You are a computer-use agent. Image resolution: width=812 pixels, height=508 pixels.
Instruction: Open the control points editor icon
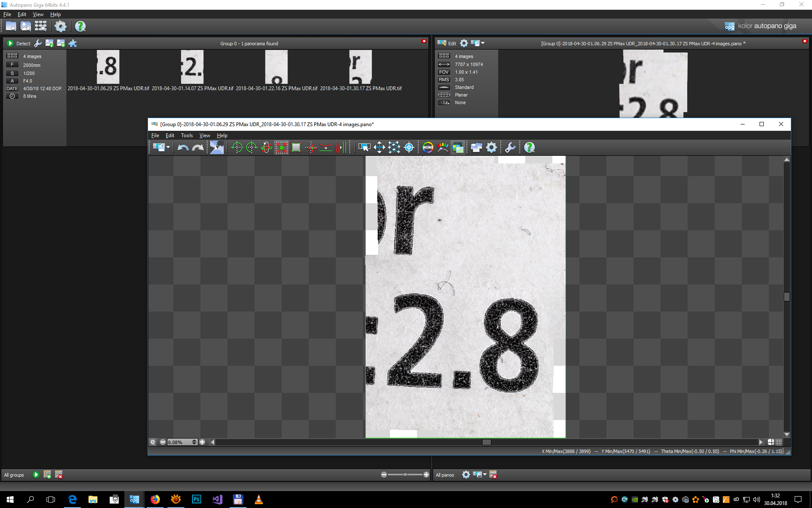[x=394, y=147]
